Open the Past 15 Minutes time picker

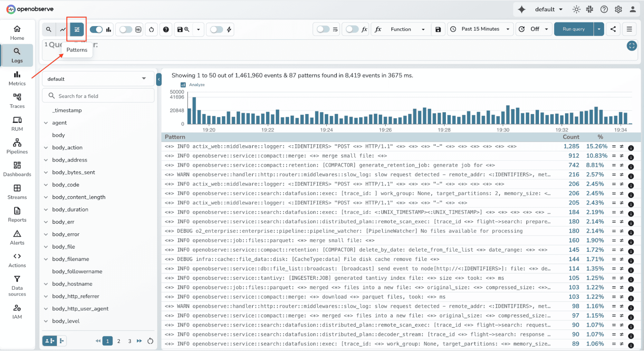480,29
